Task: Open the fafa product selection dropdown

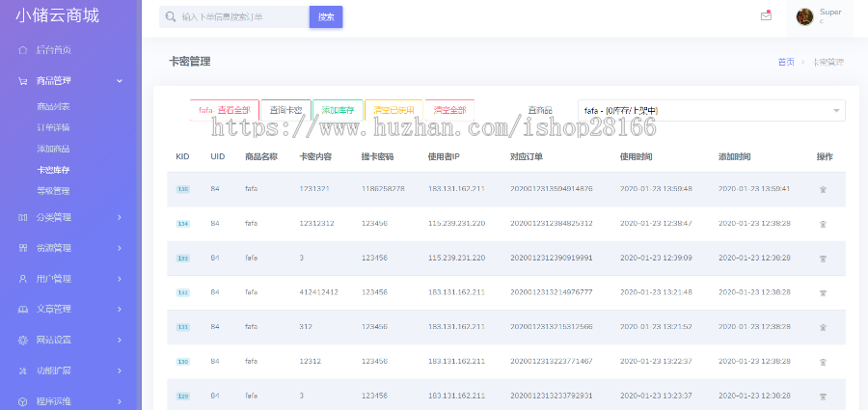Action: click(x=710, y=111)
